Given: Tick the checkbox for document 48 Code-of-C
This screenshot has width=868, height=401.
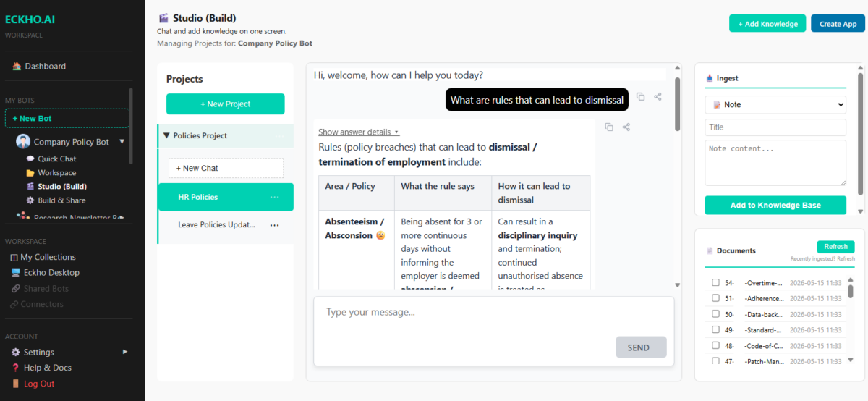Looking at the screenshot, I should tap(715, 345).
